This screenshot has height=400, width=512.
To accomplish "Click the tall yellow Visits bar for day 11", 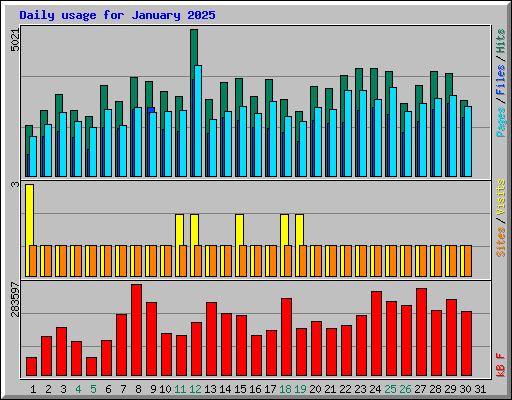I will [179, 229].
